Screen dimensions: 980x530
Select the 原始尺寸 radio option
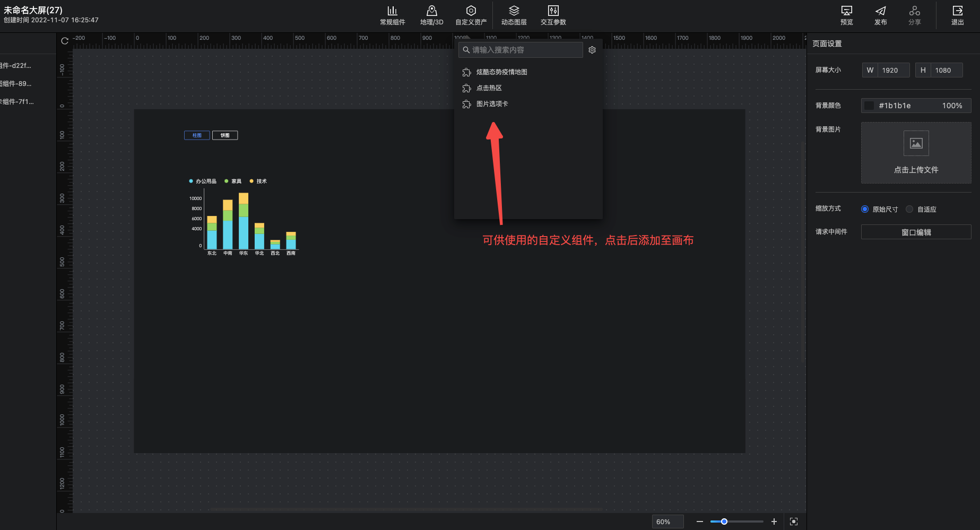tap(865, 209)
